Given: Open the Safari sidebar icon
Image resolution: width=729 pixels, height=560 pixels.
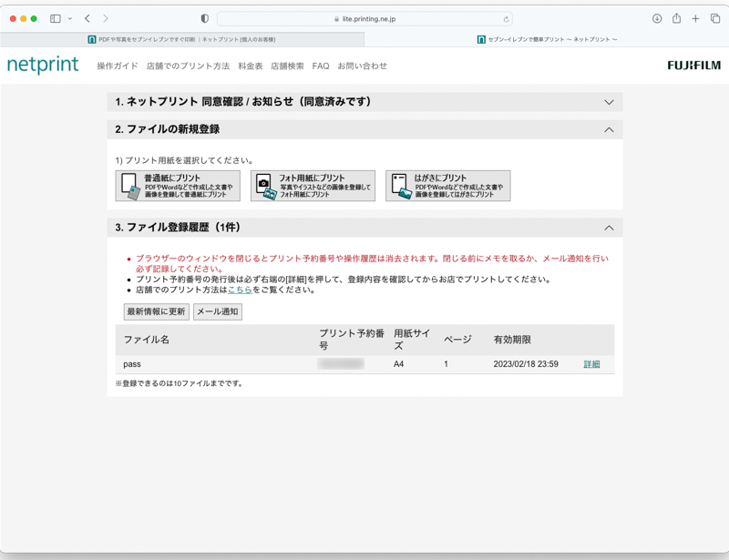Looking at the screenshot, I should coord(56,16).
